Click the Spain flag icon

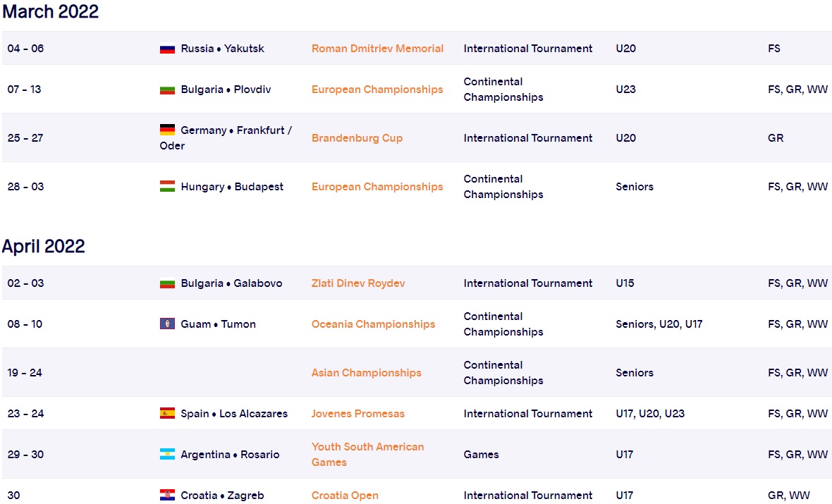coord(167,414)
